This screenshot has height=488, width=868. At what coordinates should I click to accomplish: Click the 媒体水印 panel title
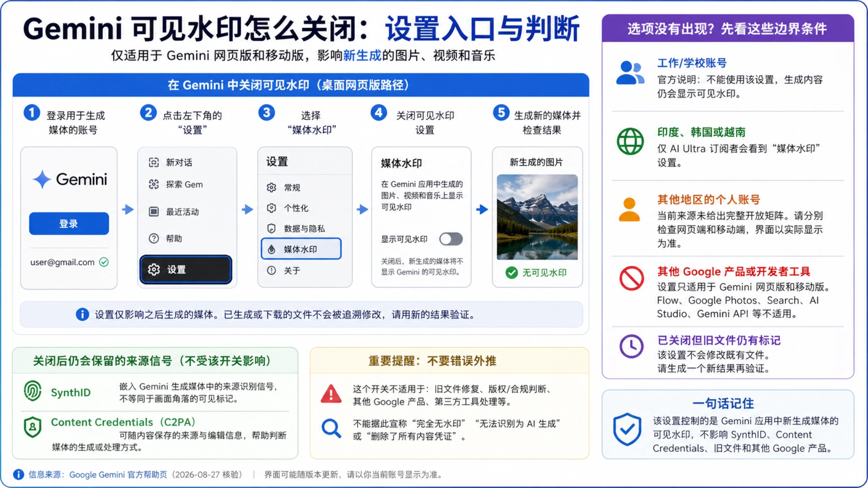click(x=401, y=163)
